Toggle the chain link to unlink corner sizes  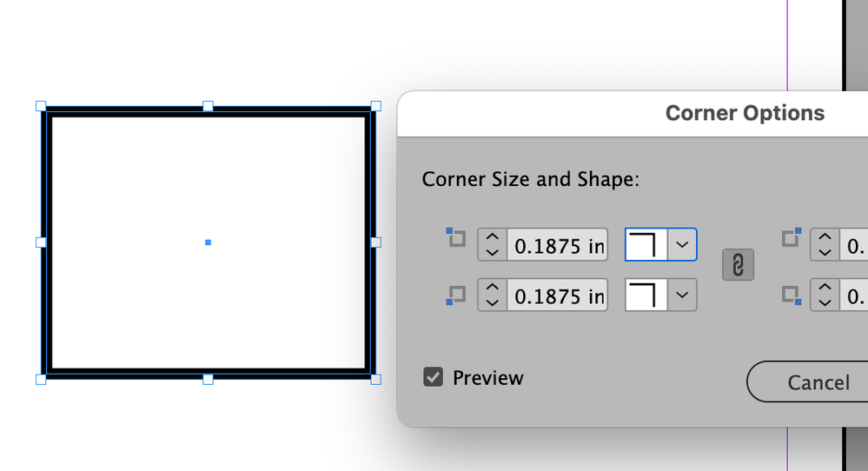coord(738,266)
